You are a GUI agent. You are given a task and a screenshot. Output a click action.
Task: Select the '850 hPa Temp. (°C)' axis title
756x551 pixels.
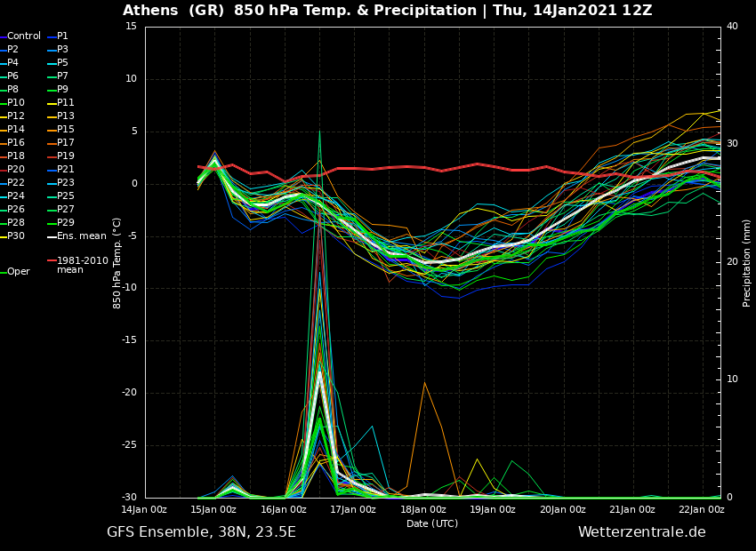[117, 263]
